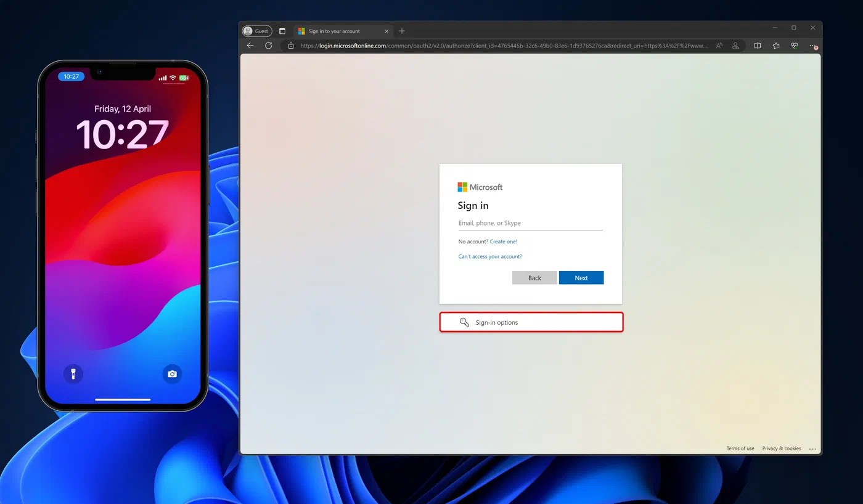Open the site permissions icon in address bar

[x=735, y=46]
